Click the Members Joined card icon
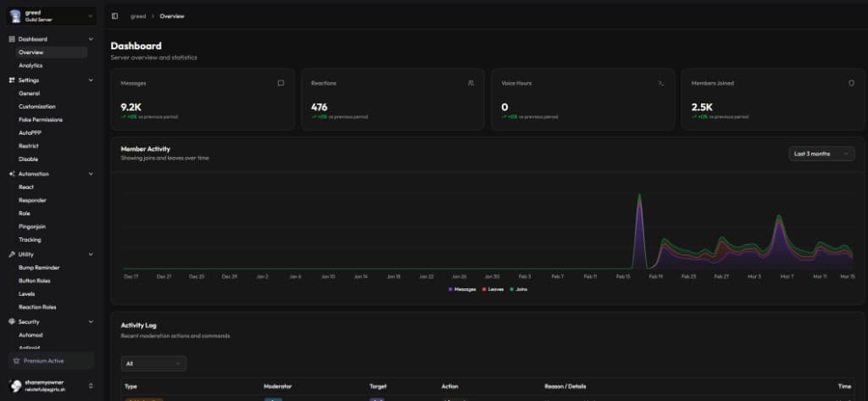Image resolution: width=868 pixels, height=401 pixels. [851, 83]
